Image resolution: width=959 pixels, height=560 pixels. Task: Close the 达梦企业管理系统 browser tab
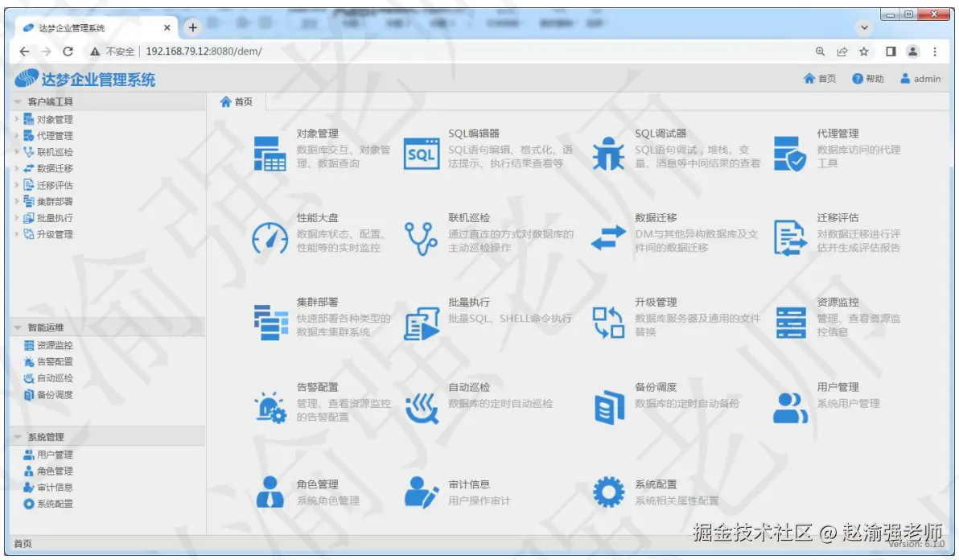(x=167, y=28)
